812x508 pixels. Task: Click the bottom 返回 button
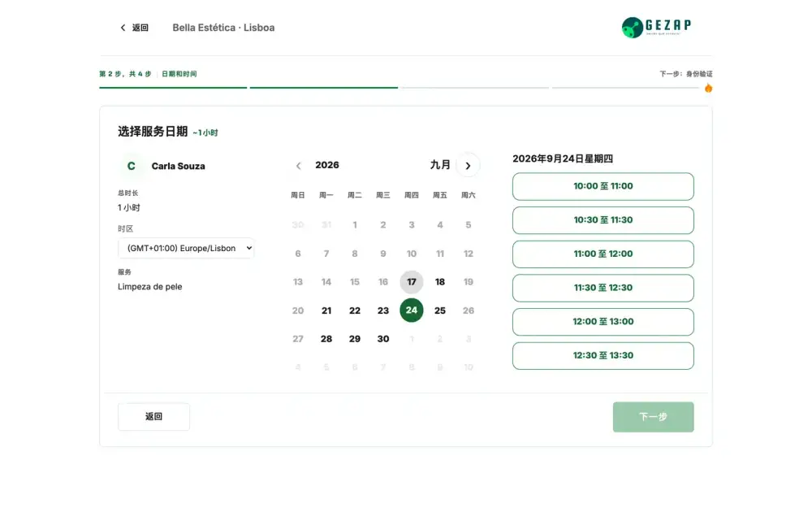[x=153, y=417]
